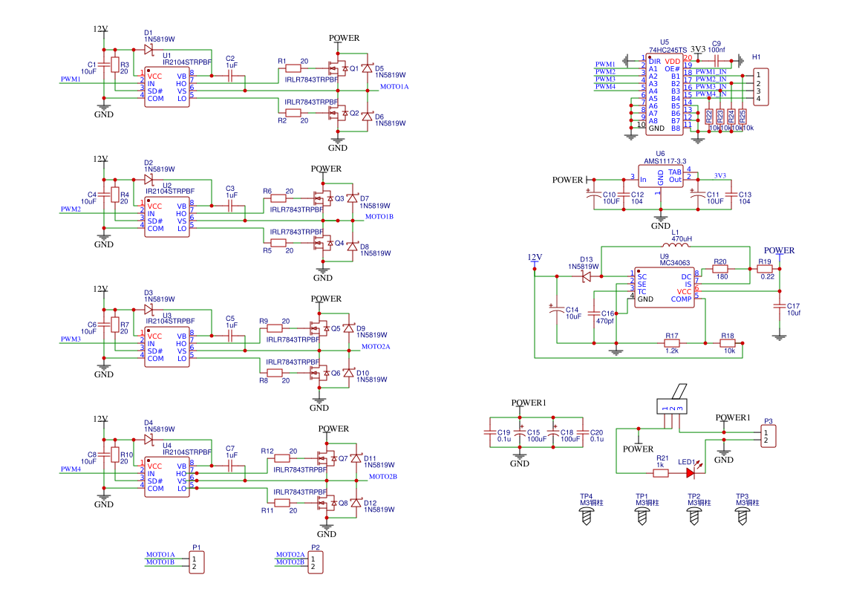Click the TP4 M3 standoff screw symbol
Viewport: 868px width, 615px height.
click(x=587, y=516)
